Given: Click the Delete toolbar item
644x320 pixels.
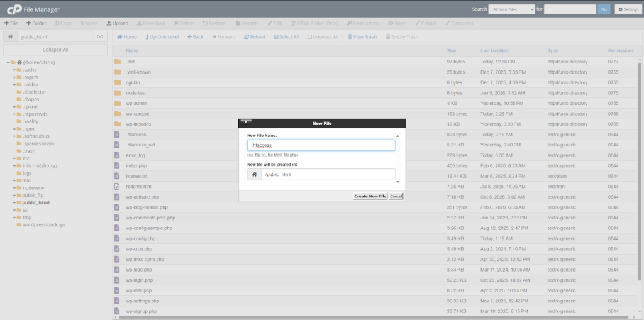Looking at the screenshot, I should (x=184, y=23).
